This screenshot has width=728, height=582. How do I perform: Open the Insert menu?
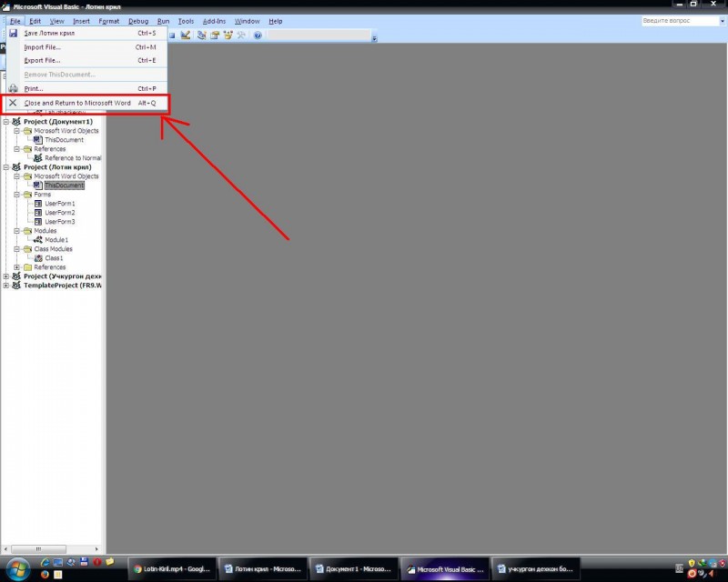(x=81, y=21)
